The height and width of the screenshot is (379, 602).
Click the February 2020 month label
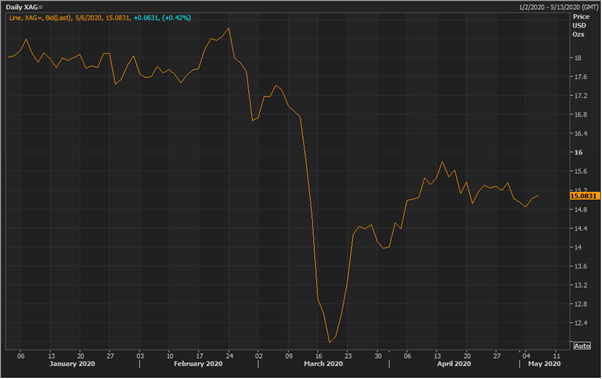(x=198, y=364)
